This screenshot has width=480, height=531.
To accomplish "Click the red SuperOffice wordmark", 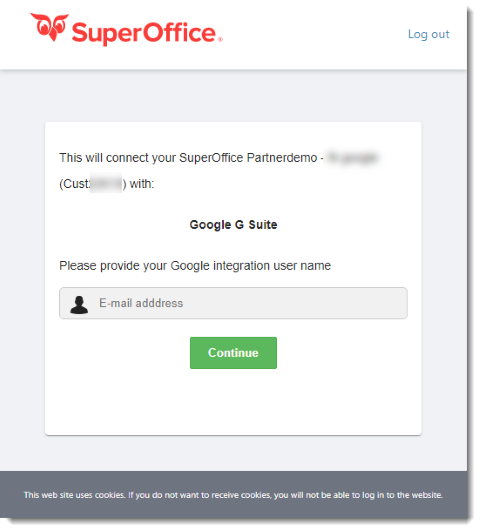I will click(144, 34).
